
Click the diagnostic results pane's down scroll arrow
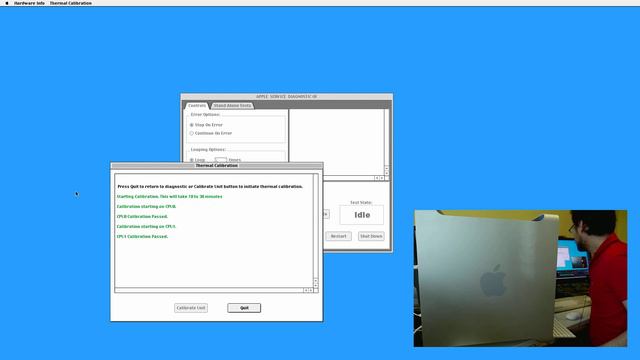coord(387,173)
